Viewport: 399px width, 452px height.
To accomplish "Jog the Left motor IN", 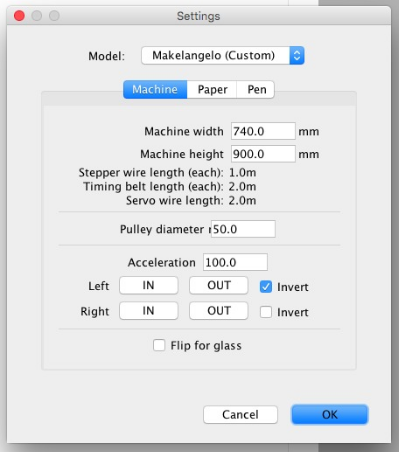I will point(149,285).
